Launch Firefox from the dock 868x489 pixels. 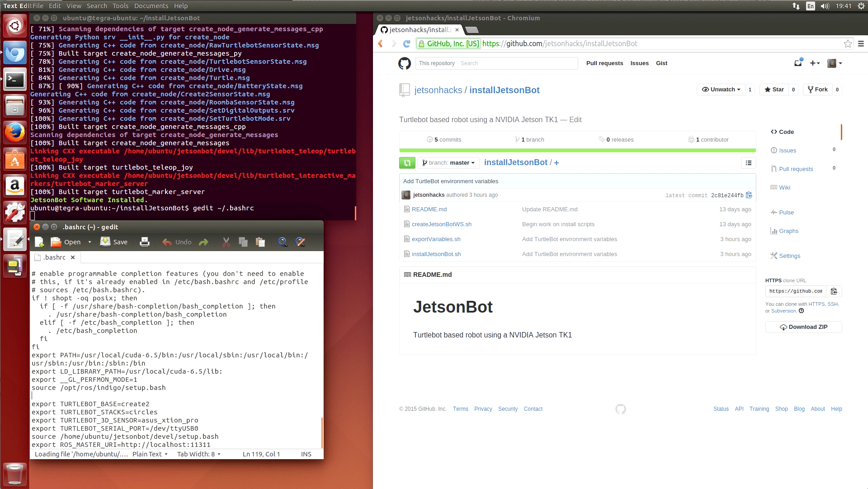coord(15,133)
